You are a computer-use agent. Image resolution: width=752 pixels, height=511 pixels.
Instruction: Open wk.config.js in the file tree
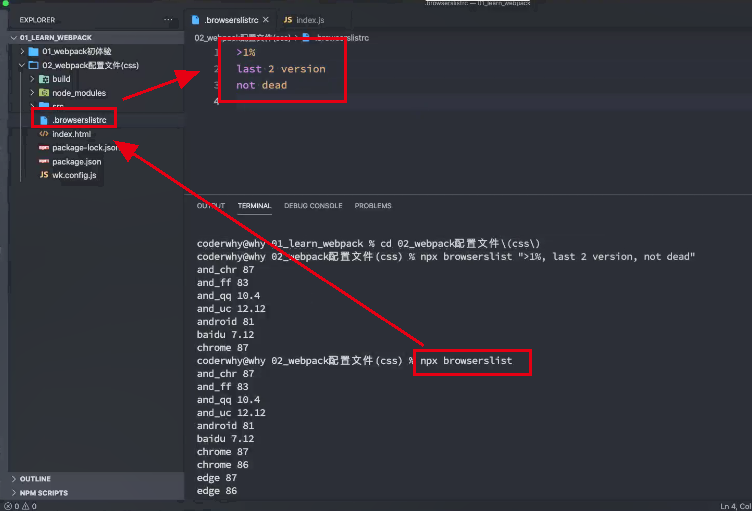pyautogui.click(x=74, y=175)
